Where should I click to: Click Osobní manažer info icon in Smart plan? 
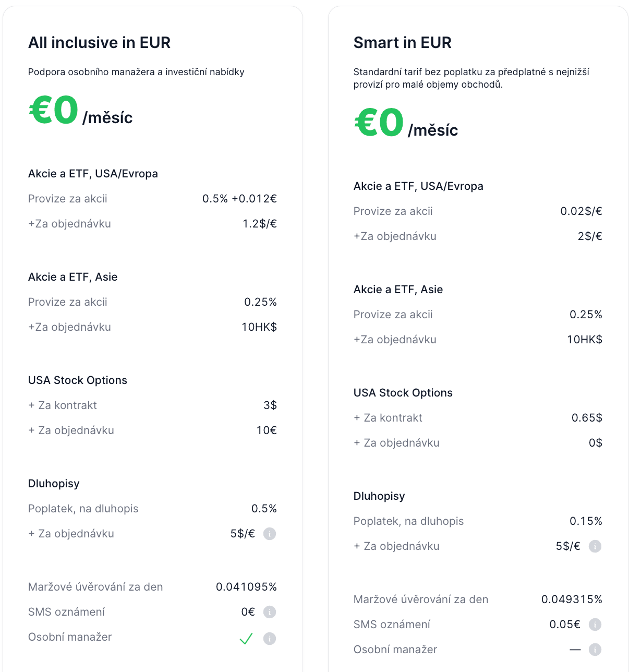point(595,650)
